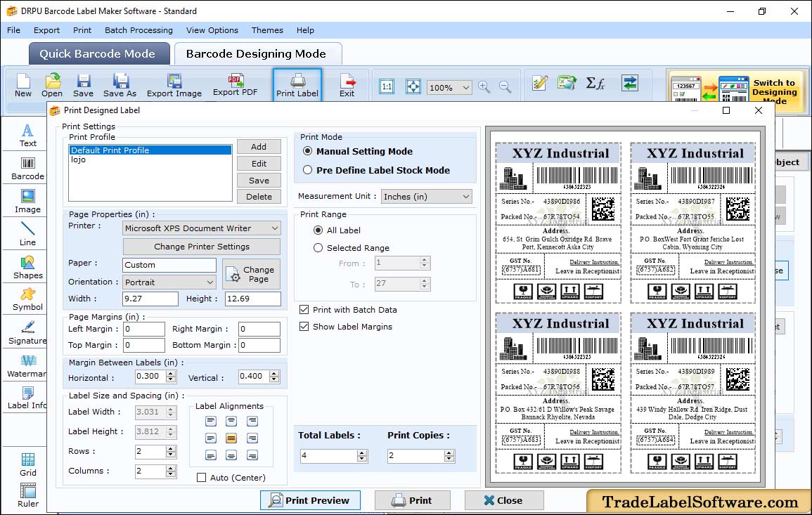Click the Delete print profile button
The width and height of the screenshot is (812, 515).
(x=259, y=197)
